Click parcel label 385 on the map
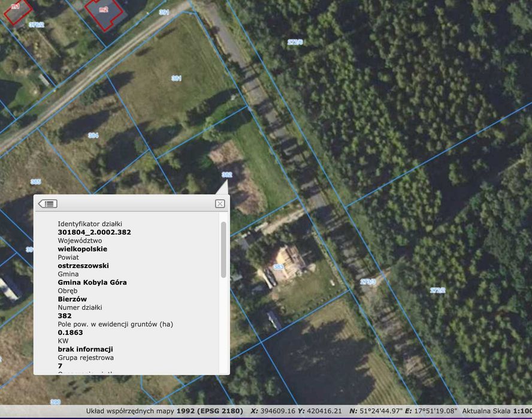Image resolution: width=532 pixels, height=419 pixels. coord(35,182)
